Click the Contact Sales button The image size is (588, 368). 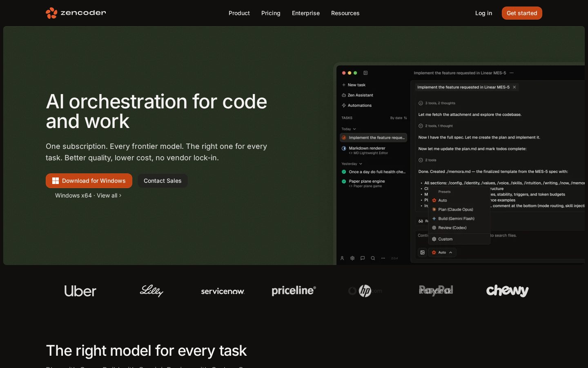(x=163, y=181)
